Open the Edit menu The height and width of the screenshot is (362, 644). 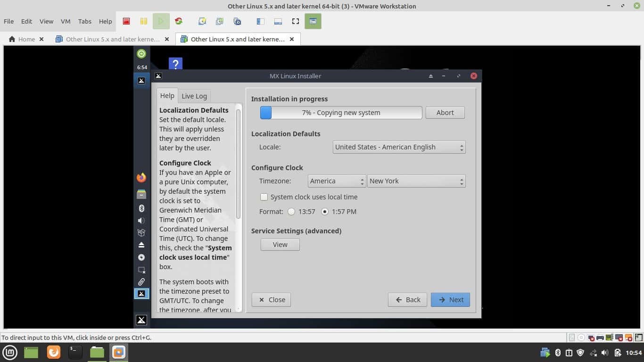coord(26,21)
